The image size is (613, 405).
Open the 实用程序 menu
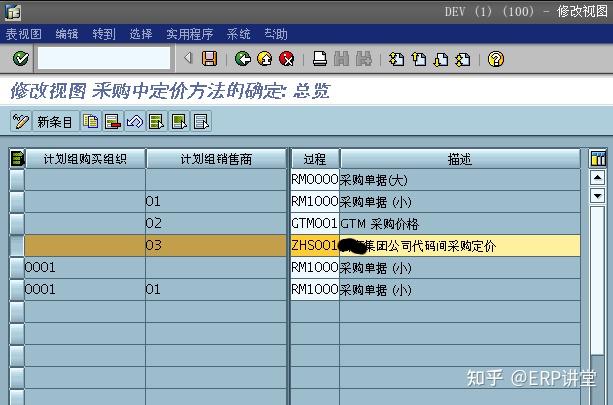(x=190, y=34)
